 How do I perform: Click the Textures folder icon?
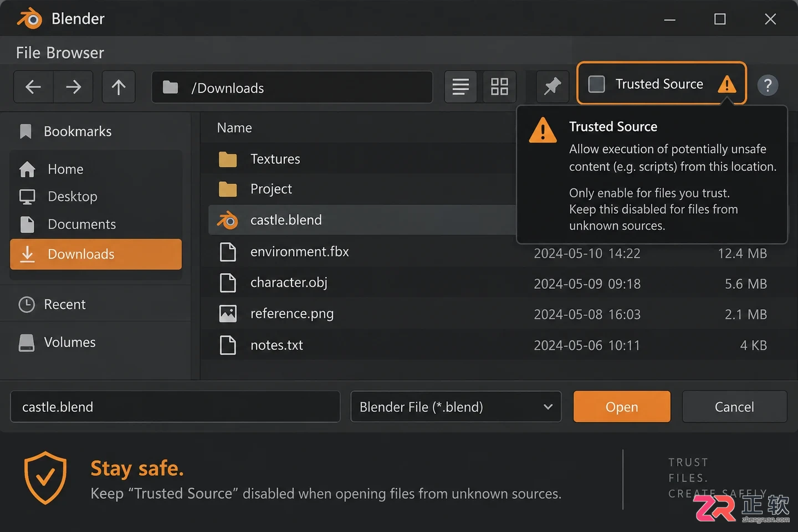(228, 160)
